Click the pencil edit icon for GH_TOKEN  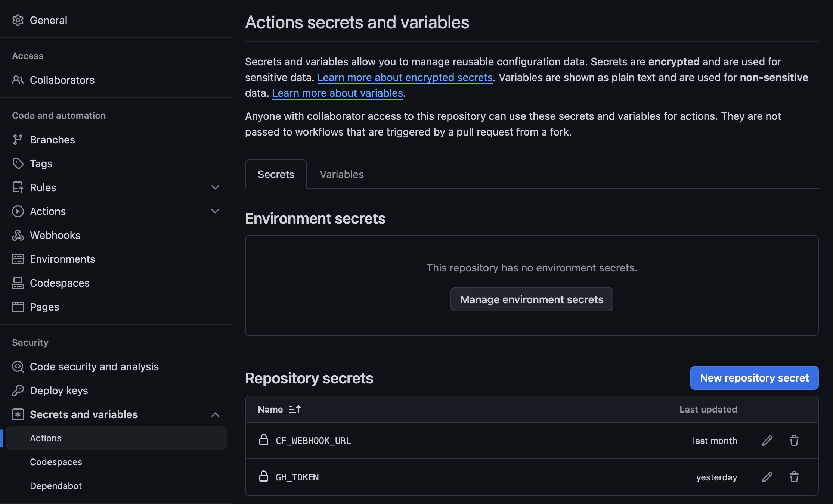tap(767, 477)
